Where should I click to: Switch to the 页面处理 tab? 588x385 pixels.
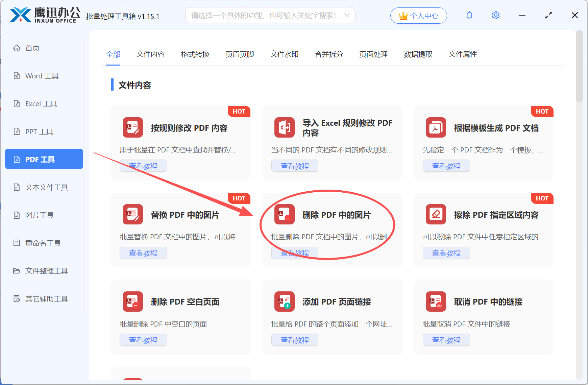click(x=373, y=54)
